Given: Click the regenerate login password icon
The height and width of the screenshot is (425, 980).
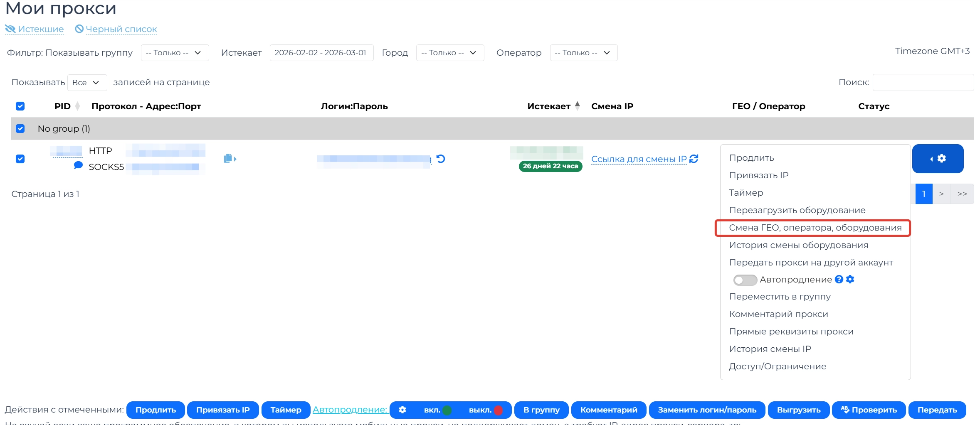Looking at the screenshot, I should [x=441, y=159].
